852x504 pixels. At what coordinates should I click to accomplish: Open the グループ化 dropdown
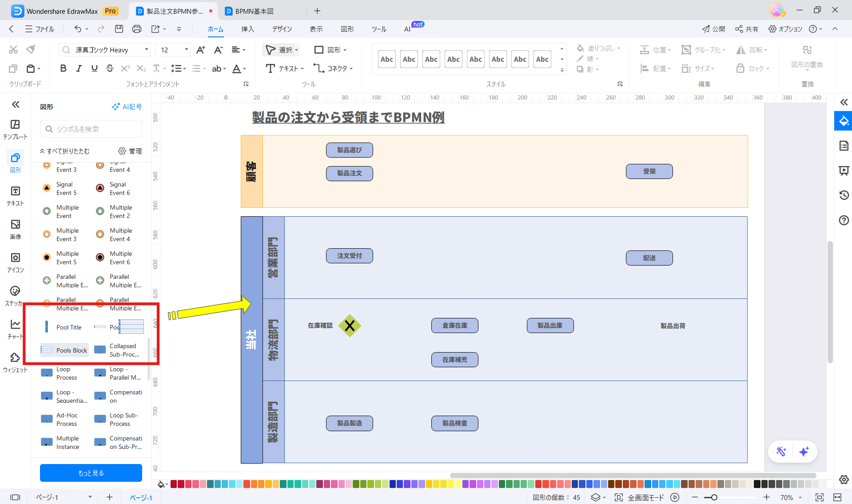[704, 50]
